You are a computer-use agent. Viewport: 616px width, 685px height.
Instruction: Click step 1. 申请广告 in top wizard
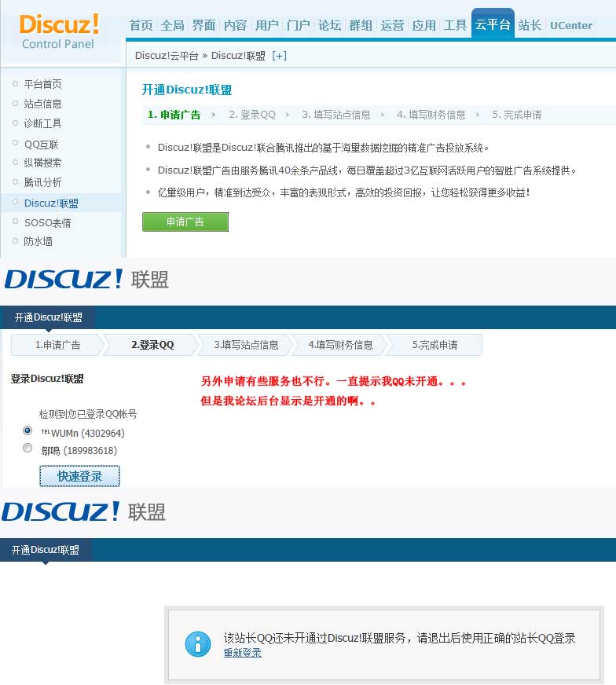[174, 115]
